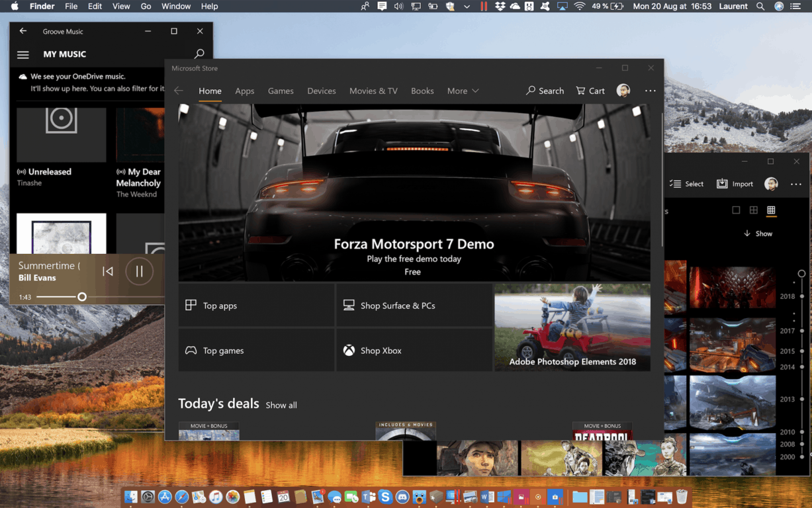This screenshot has width=812, height=508.
Task: Click the Top apps tile
Action: point(256,306)
